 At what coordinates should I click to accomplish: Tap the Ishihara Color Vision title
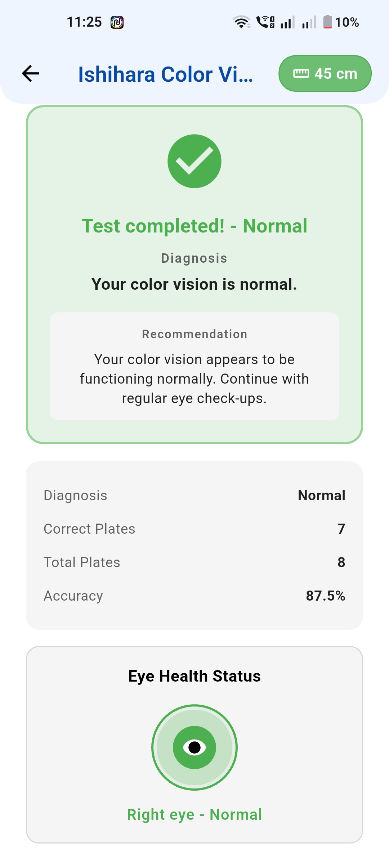pyautogui.click(x=166, y=74)
